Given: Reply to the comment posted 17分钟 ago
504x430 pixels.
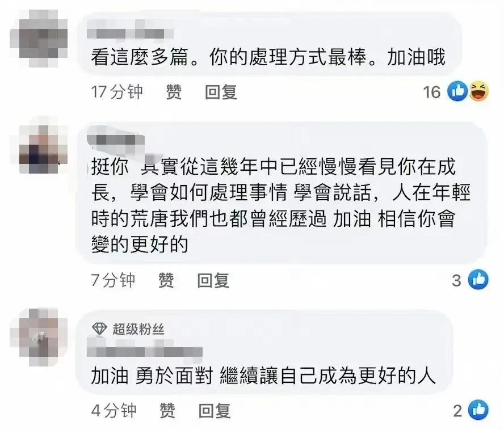Looking at the screenshot, I should pos(221,92).
